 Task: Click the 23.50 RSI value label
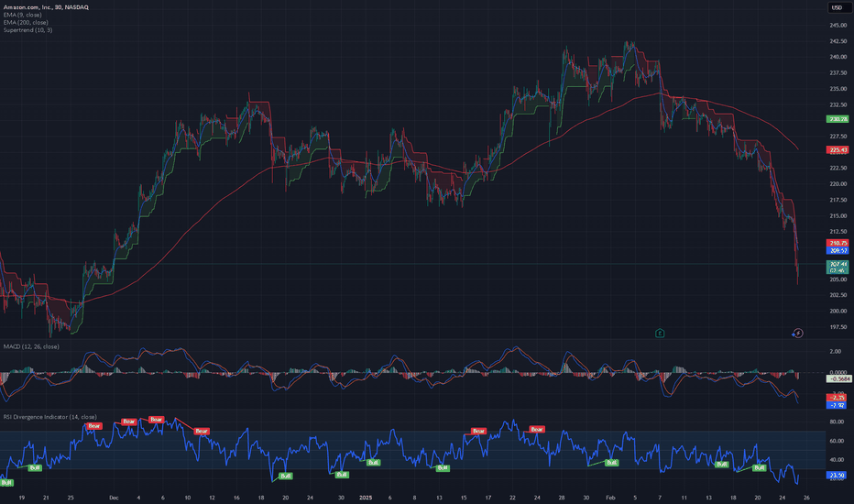[x=838, y=475]
